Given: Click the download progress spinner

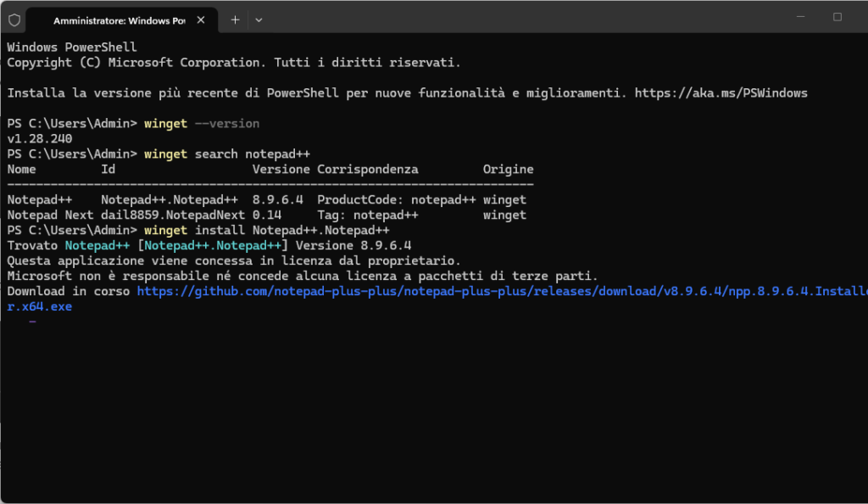Looking at the screenshot, I should (x=33, y=322).
